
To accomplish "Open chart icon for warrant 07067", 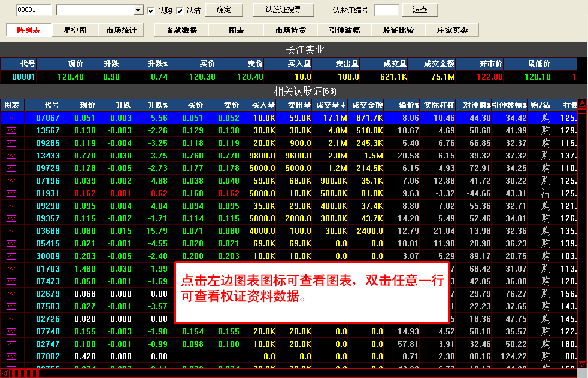I will [11, 118].
